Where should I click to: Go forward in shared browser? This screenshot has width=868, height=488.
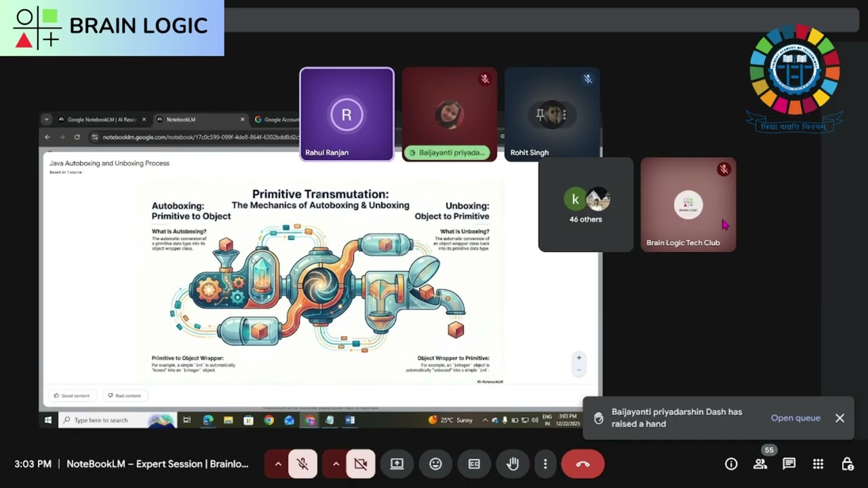pos(62,137)
